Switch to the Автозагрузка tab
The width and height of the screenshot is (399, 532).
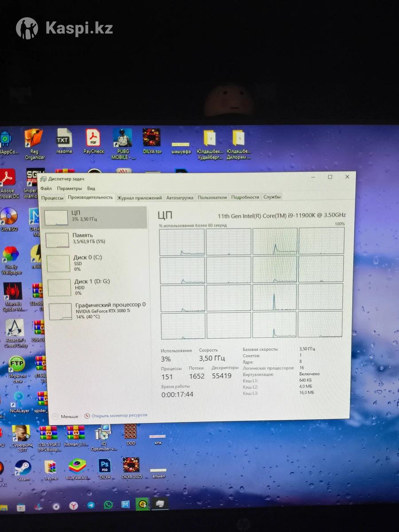[180, 198]
